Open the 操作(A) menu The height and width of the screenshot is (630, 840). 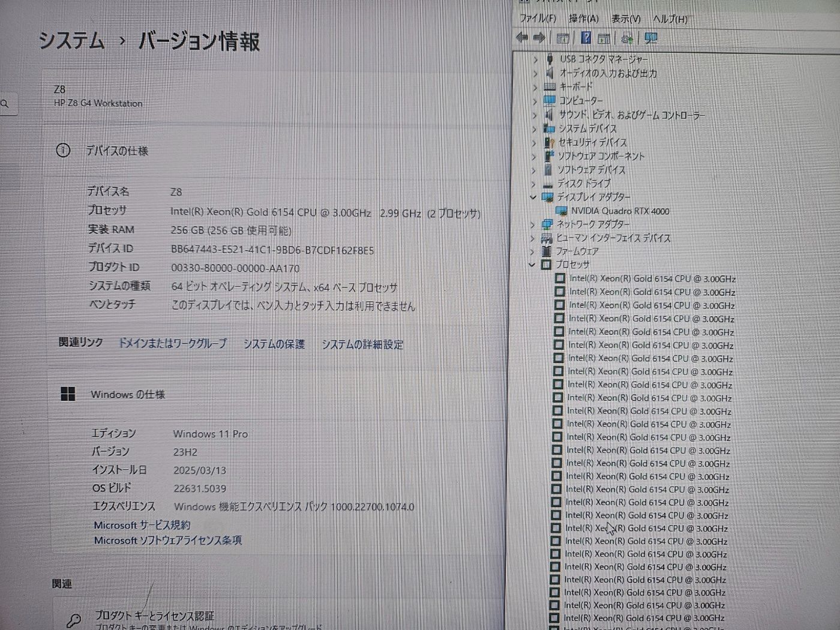[x=583, y=19]
